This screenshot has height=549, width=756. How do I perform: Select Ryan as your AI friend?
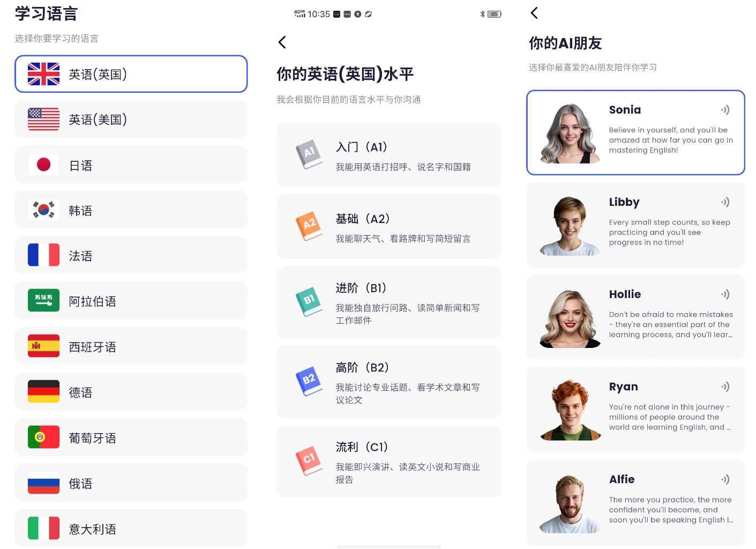point(635,409)
